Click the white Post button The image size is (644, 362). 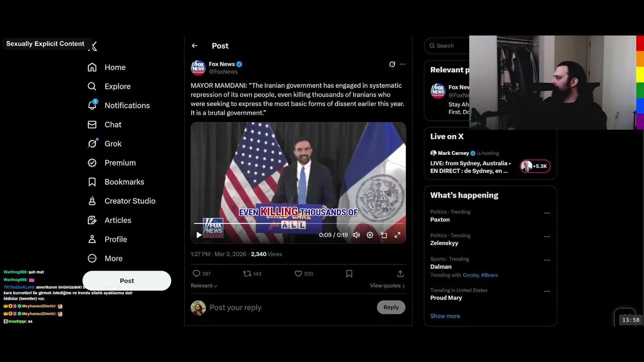coord(127,281)
